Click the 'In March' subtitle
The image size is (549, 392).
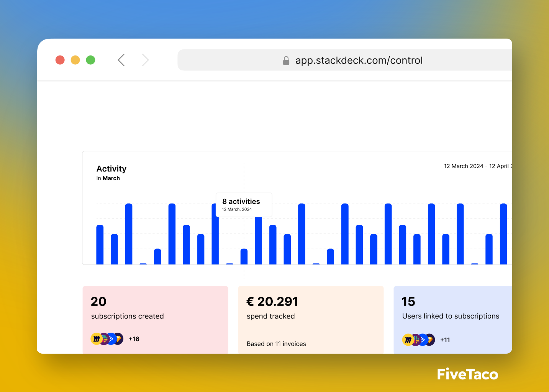point(108,178)
